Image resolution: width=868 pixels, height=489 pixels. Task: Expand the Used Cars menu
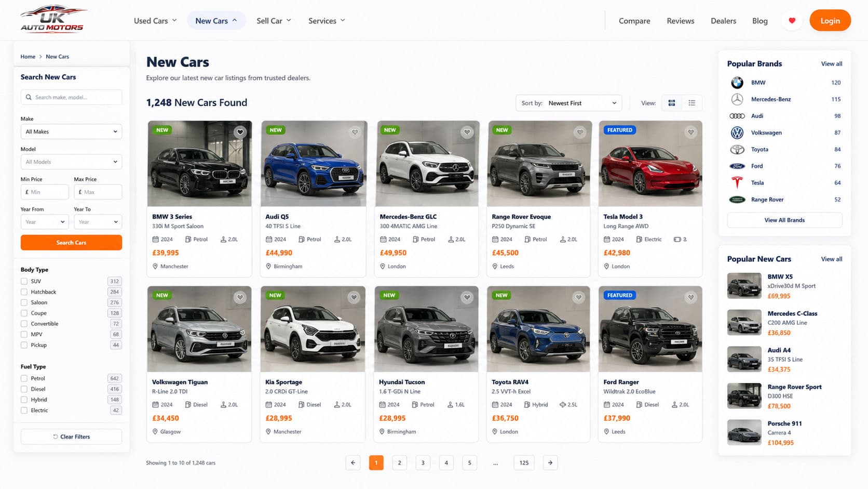(155, 21)
